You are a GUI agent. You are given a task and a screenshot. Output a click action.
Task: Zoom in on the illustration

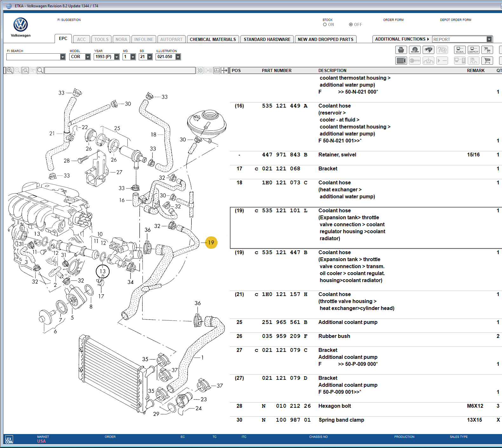point(10,70)
